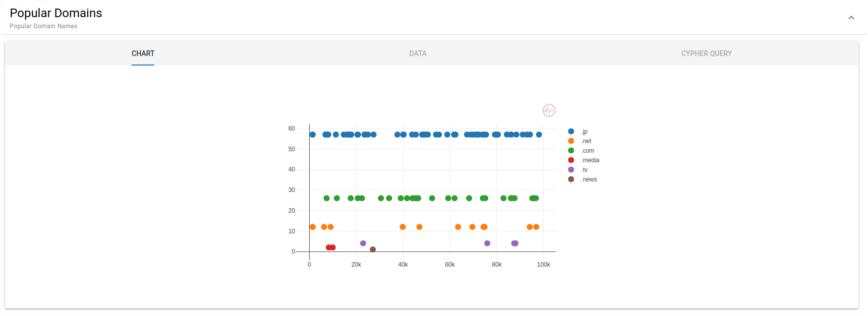Click the leftmost red .media data point
This screenshot has height=316, width=868.
[x=328, y=247]
